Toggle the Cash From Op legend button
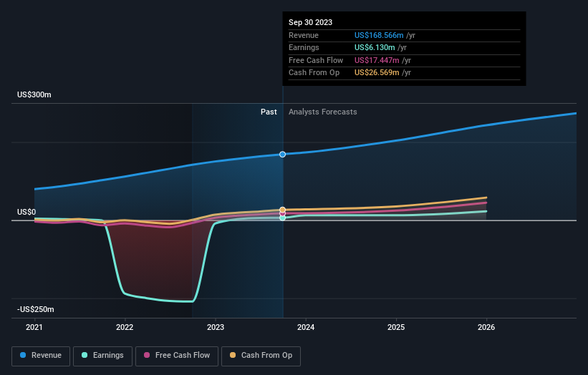Viewport: 588px width, 375px height. pyautogui.click(x=261, y=356)
